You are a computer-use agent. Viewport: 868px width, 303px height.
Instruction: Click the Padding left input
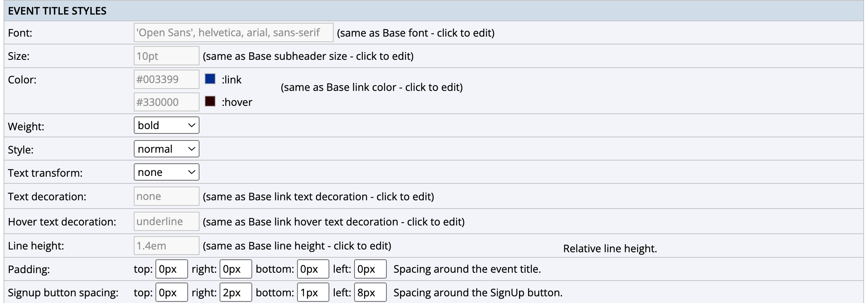pyautogui.click(x=370, y=269)
